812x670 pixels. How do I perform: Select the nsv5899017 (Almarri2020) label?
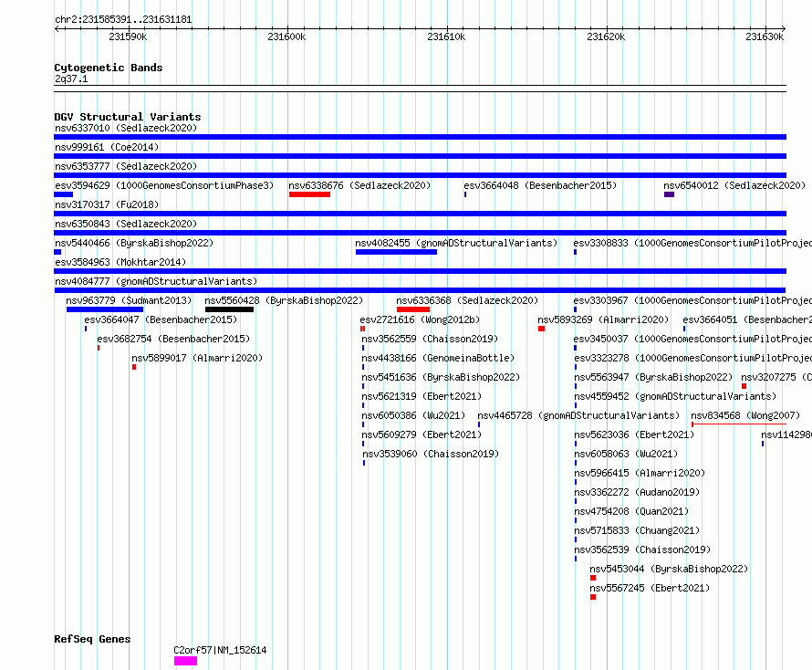pyautogui.click(x=197, y=358)
